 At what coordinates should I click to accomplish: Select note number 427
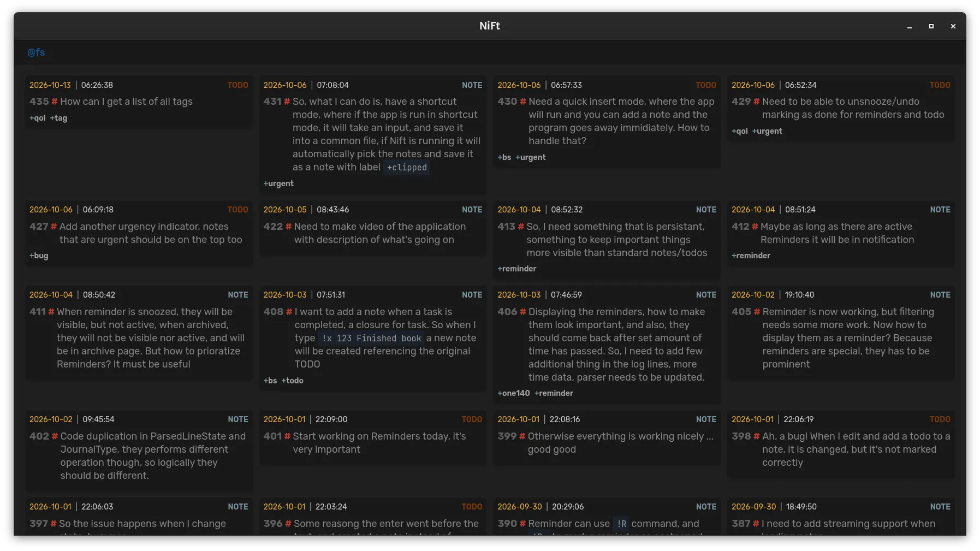tap(39, 227)
